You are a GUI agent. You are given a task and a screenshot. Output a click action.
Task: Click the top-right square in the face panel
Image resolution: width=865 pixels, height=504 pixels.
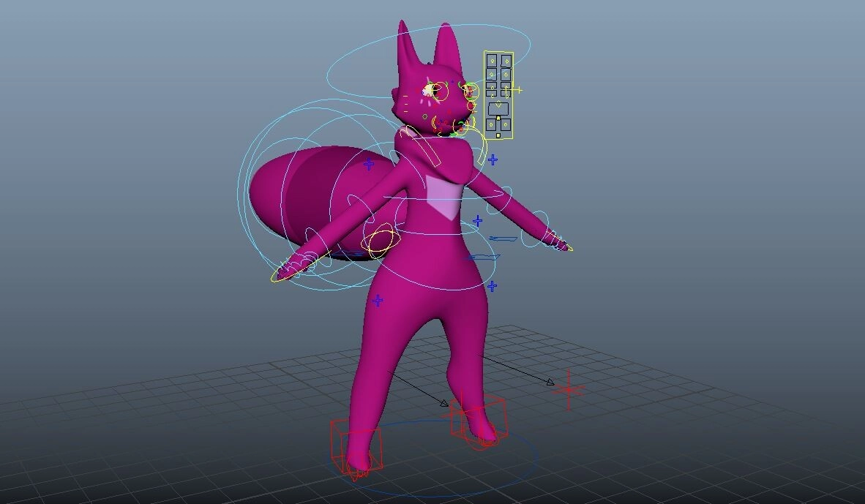tap(506, 61)
